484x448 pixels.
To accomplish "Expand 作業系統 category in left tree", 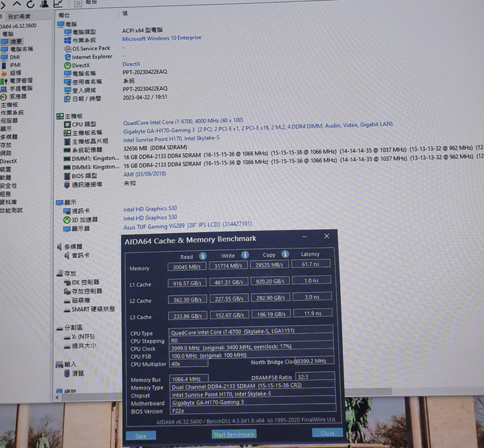I will coord(12,113).
